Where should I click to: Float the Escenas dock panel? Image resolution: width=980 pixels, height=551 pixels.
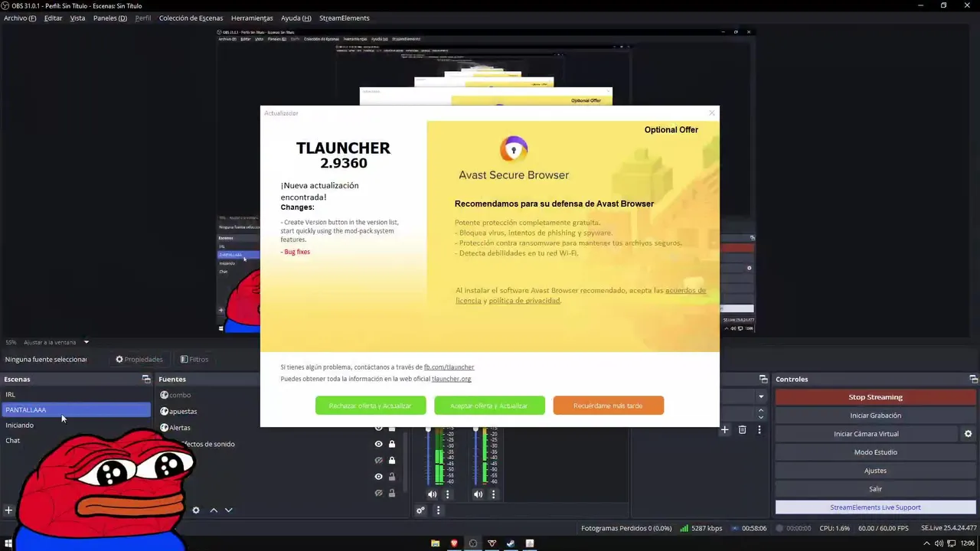pyautogui.click(x=146, y=379)
